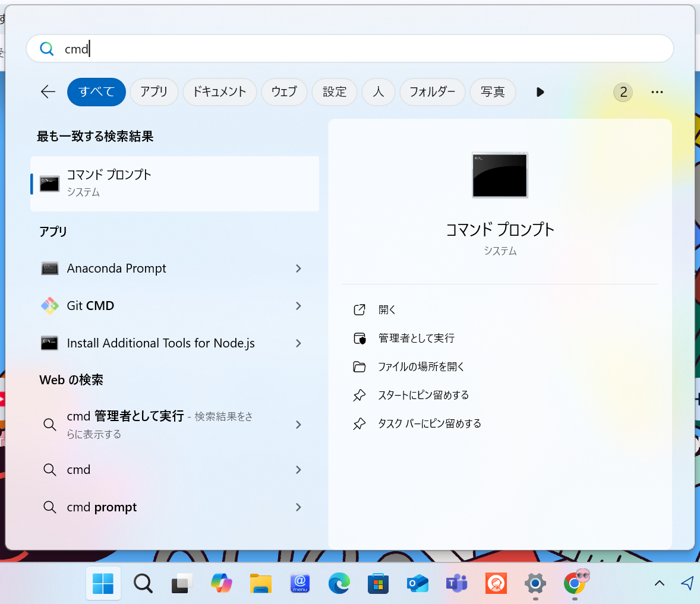The width and height of the screenshot is (700, 604).
Task: Click the back arrow next to filter tabs
Action: coord(48,92)
